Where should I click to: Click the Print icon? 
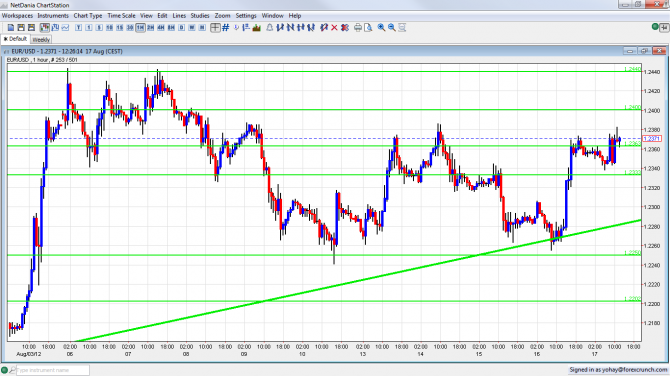358,27
